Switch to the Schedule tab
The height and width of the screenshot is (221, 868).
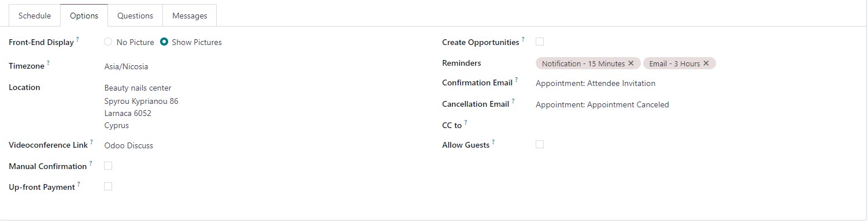35,16
